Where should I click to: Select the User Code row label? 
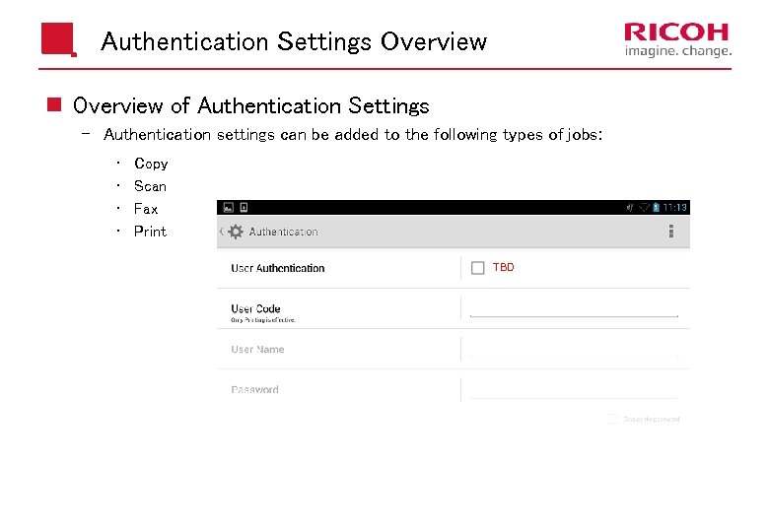click(255, 308)
